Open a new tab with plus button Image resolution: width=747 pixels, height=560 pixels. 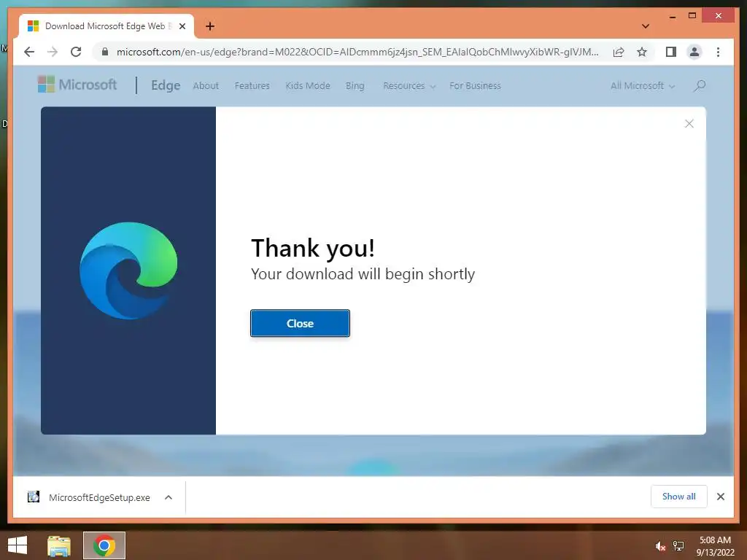pos(210,26)
